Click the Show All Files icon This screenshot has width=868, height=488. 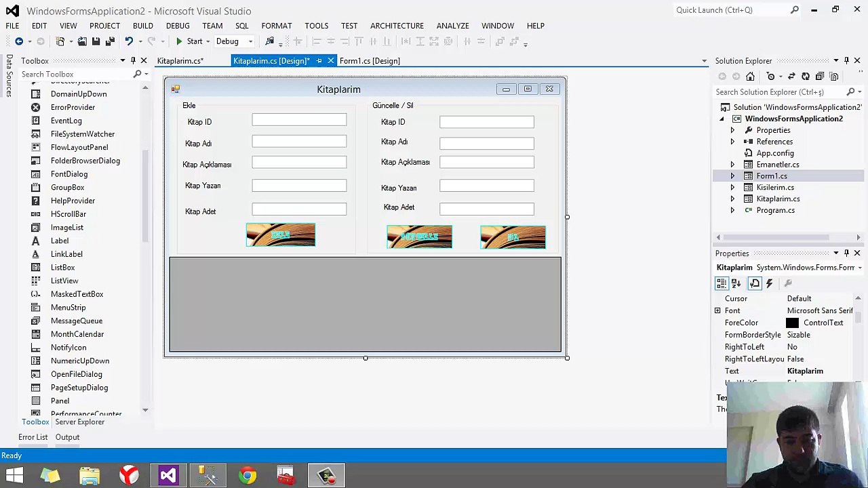pyautogui.click(x=834, y=77)
